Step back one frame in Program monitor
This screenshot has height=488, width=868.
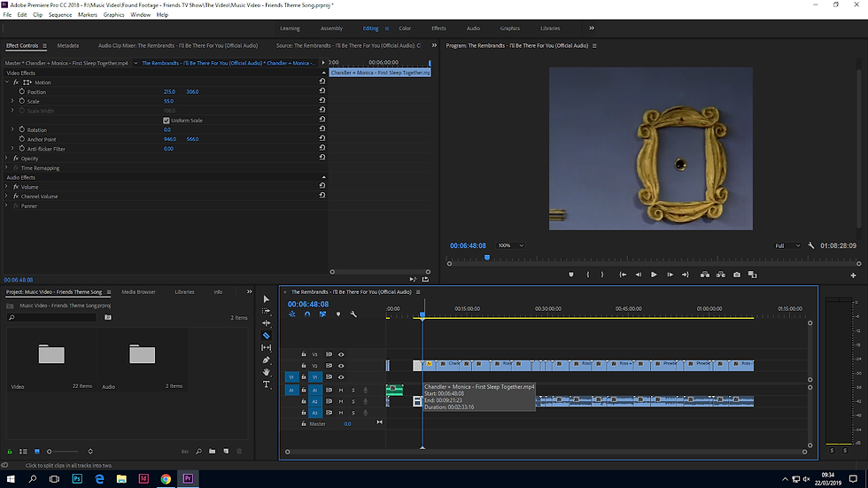tap(639, 275)
